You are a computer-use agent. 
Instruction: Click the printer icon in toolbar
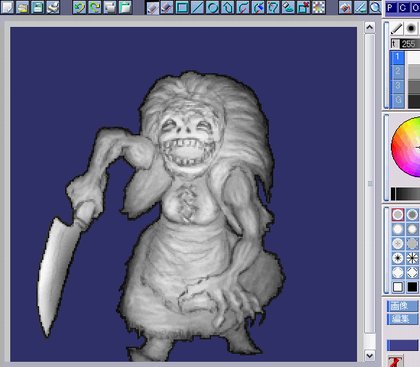(x=53, y=7)
